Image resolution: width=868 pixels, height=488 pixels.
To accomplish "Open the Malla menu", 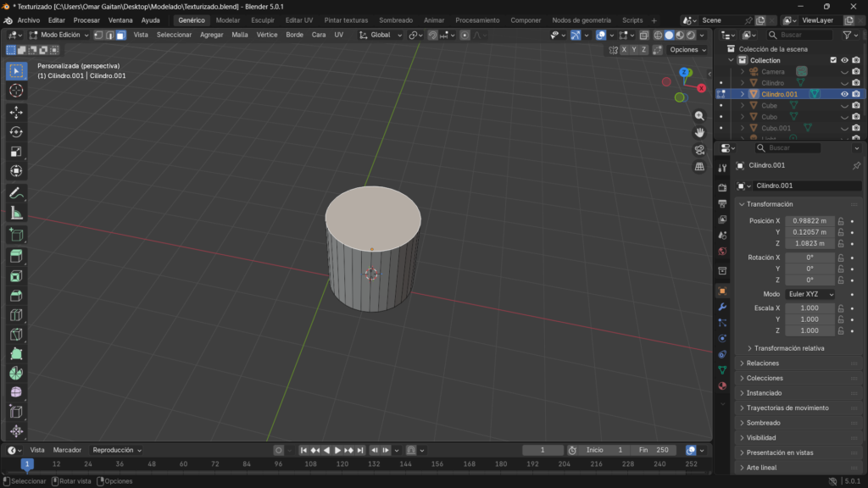I will (x=240, y=35).
